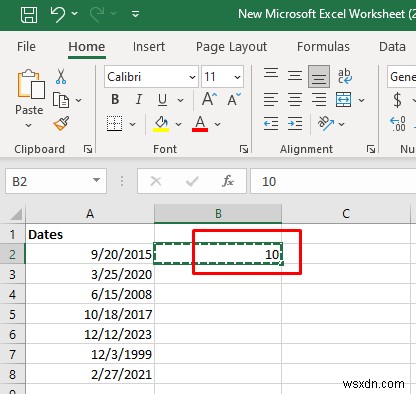Open Fill Color palette arrow

click(178, 124)
